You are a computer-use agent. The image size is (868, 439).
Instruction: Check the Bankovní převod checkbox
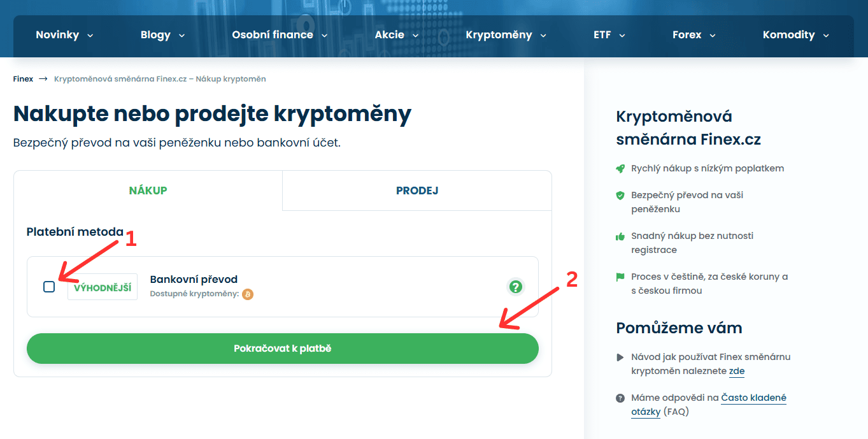point(49,287)
